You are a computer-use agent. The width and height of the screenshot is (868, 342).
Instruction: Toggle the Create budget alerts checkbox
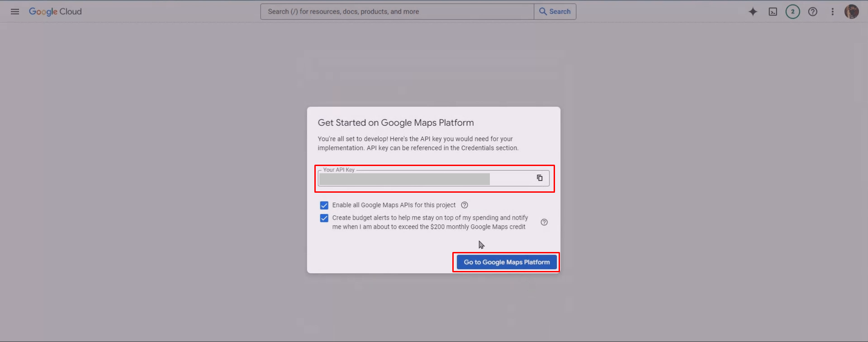point(324,218)
